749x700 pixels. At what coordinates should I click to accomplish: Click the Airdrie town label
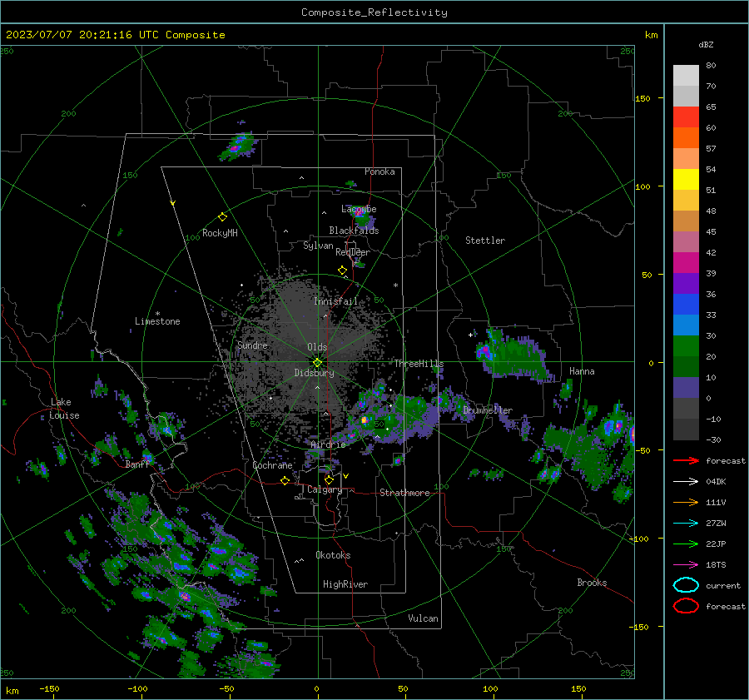(328, 444)
